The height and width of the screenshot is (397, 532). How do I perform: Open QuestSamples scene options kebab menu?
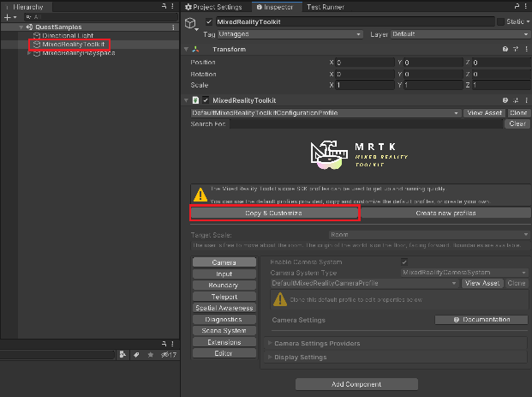click(x=173, y=27)
